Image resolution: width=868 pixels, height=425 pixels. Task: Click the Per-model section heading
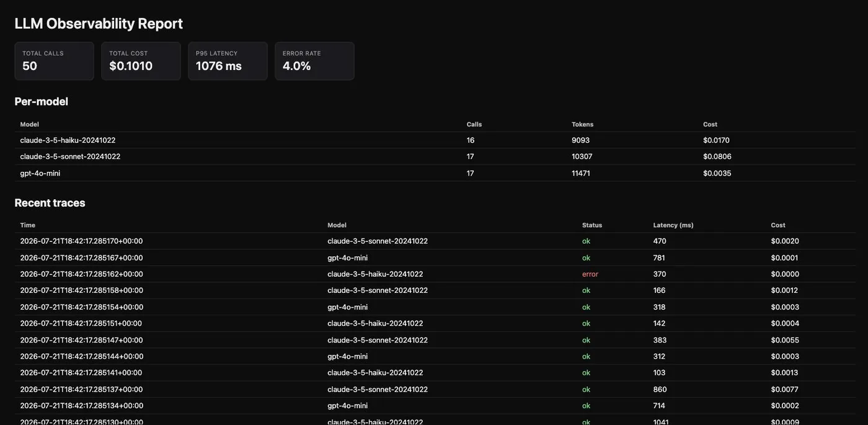pos(42,101)
